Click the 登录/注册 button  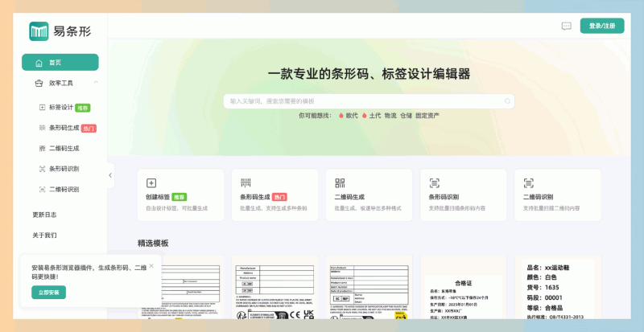pos(602,26)
